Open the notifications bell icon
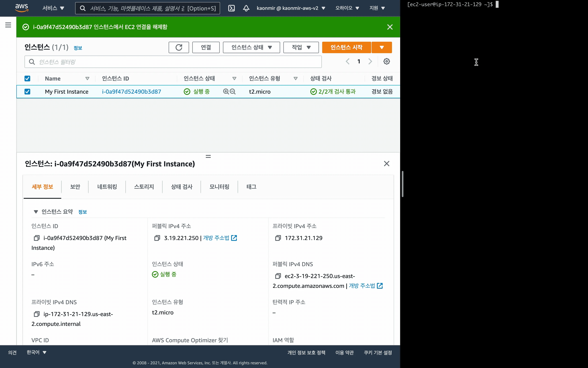The image size is (588, 368). (x=246, y=8)
